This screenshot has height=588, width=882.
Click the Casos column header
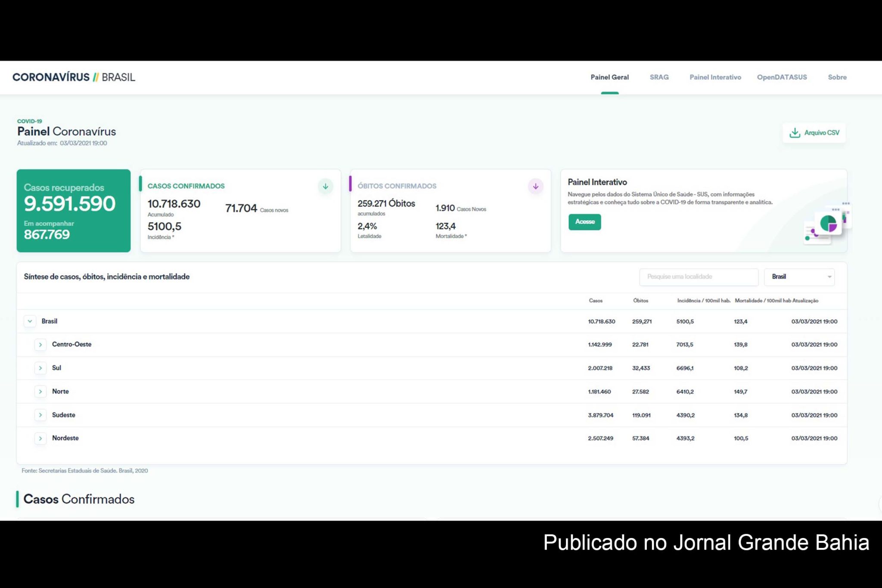[x=596, y=301]
